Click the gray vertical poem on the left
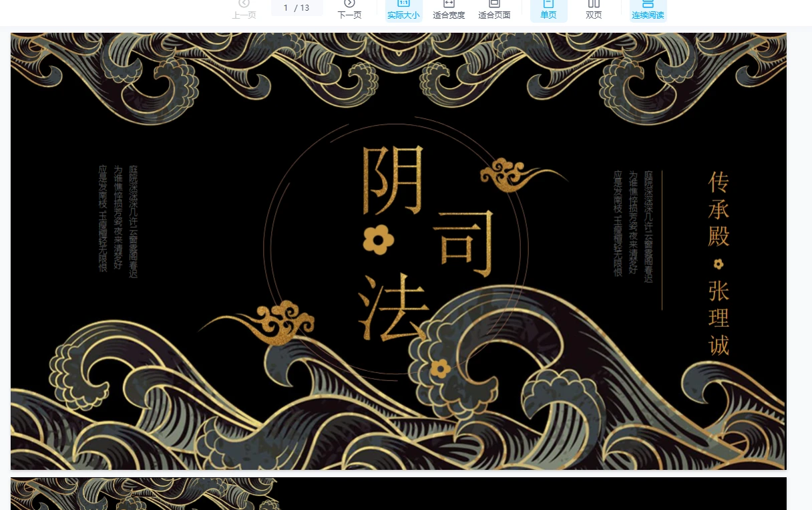This screenshot has width=812, height=510. click(x=118, y=219)
